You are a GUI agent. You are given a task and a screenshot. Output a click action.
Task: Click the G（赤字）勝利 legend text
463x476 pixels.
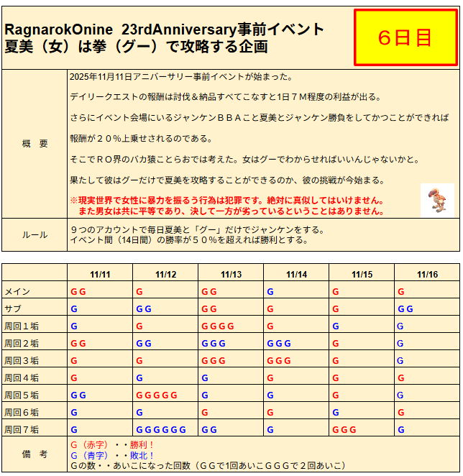pyautogui.click(x=112, y=445)
